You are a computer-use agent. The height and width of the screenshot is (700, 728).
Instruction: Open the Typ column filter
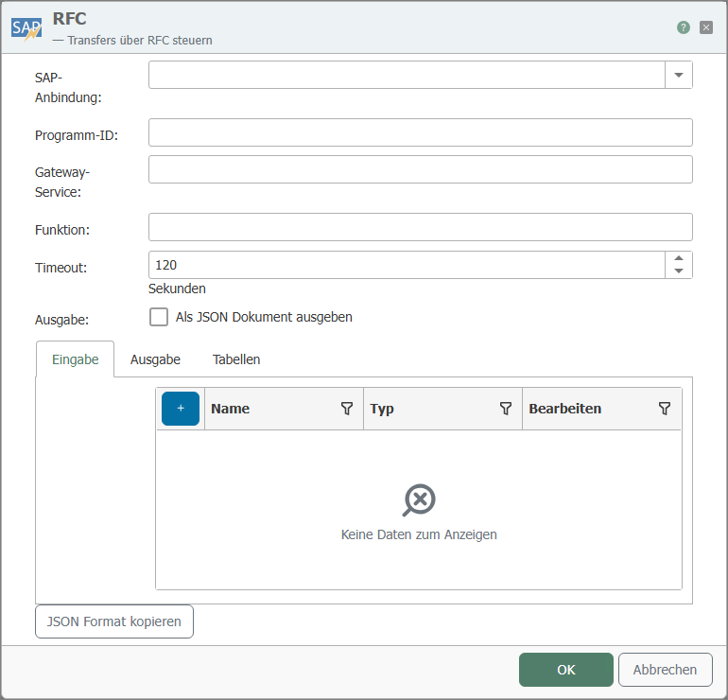(505, 409)
